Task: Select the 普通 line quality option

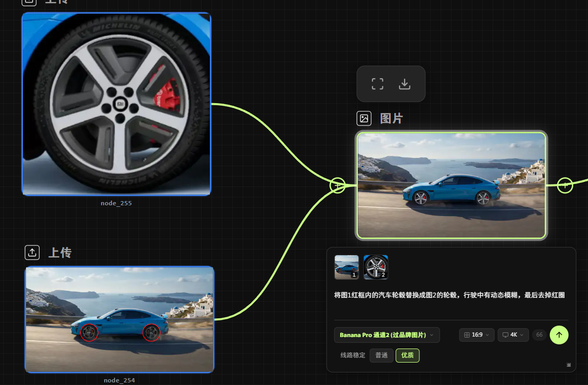Action: click(381, 355)
